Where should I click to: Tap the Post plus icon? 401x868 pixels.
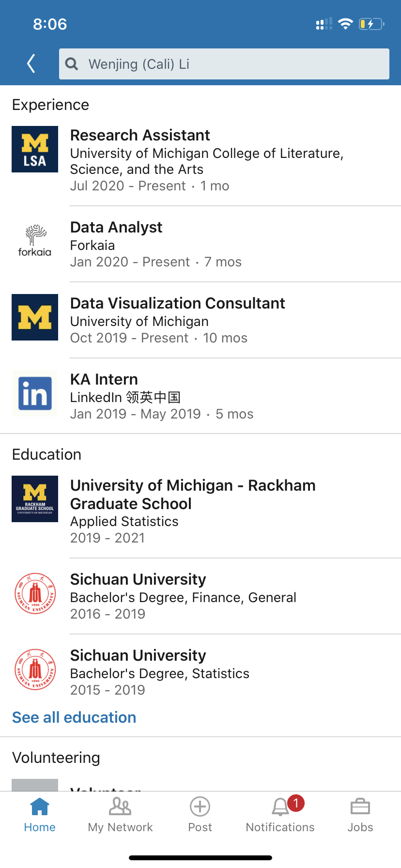click(x=200, y=807)
